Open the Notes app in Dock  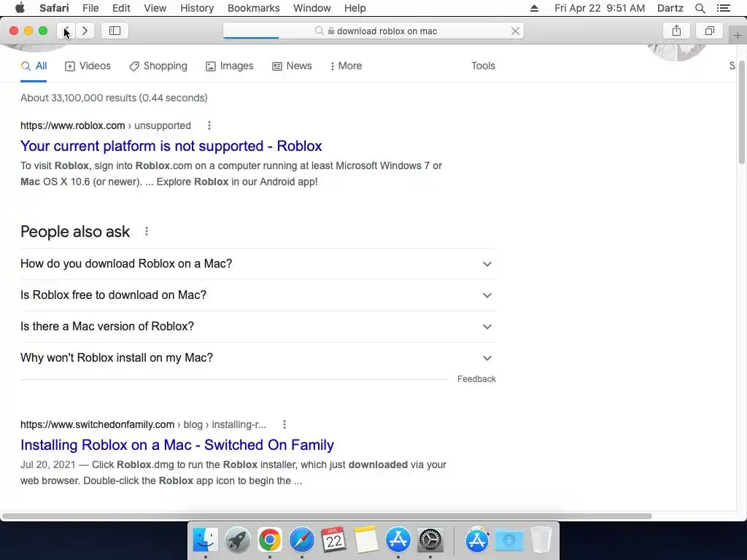click(x=365, y=540)
